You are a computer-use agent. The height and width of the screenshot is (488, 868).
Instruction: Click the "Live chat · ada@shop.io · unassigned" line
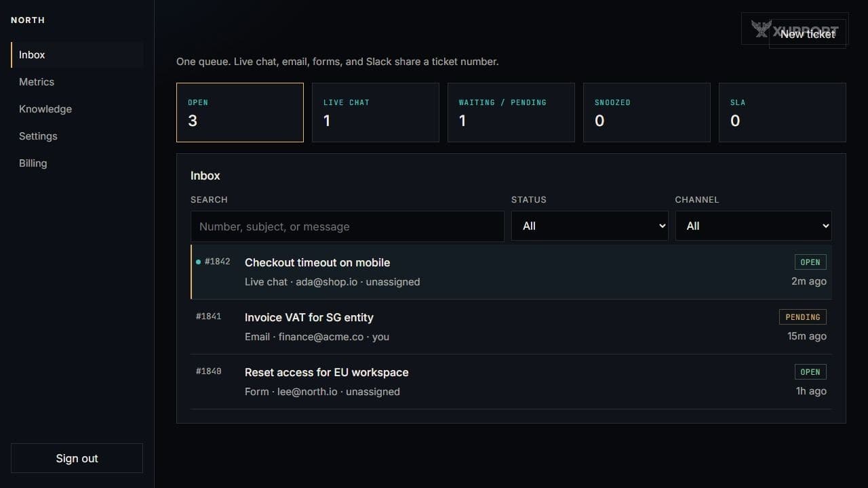click(332, 282)
